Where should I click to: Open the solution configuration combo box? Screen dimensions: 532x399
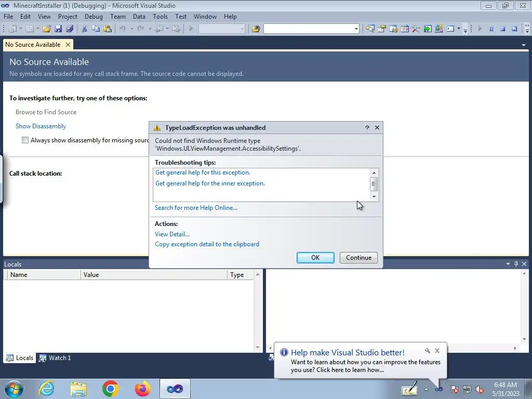[221, 29]
